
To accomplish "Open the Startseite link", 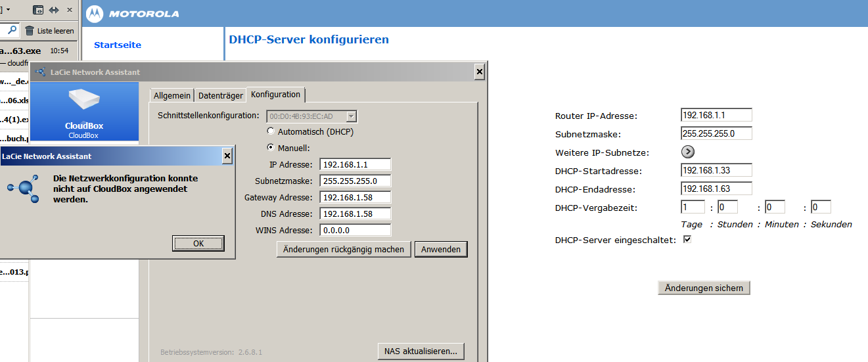I will click(x=118, y=45).
